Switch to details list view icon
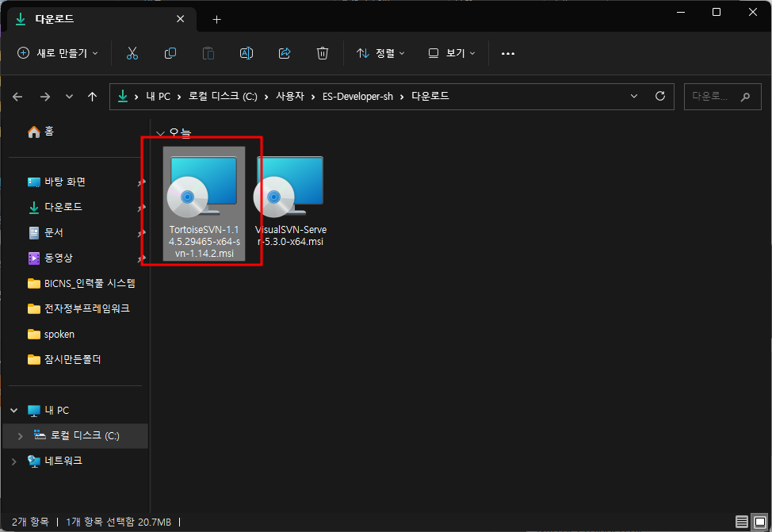 coord(741,521)
